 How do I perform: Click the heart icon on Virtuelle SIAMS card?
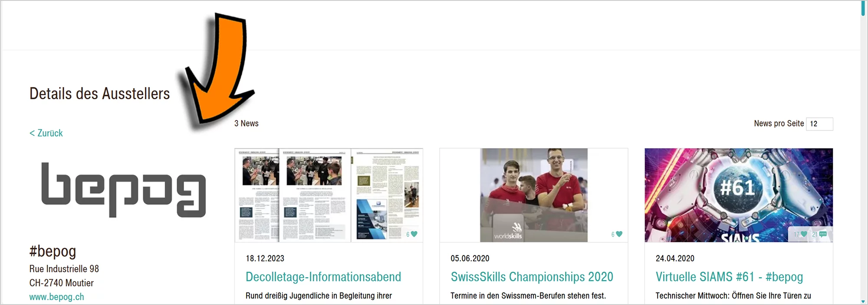click(804, 234)
